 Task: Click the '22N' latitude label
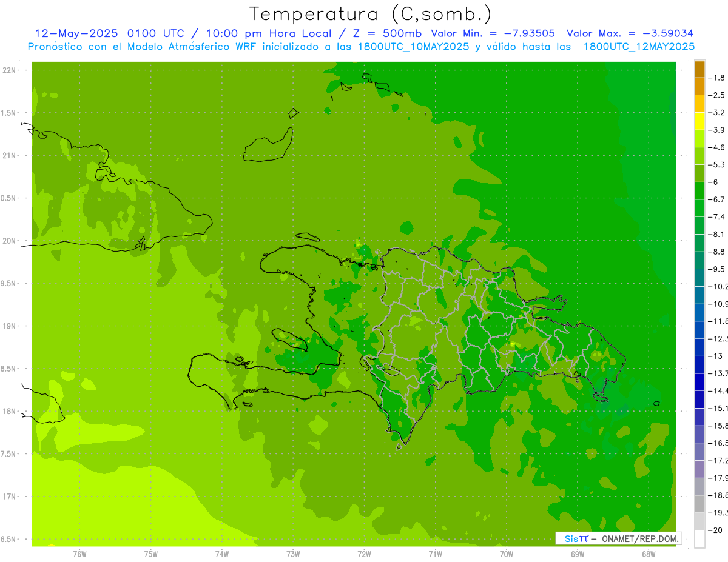click(x=10, y=70)
